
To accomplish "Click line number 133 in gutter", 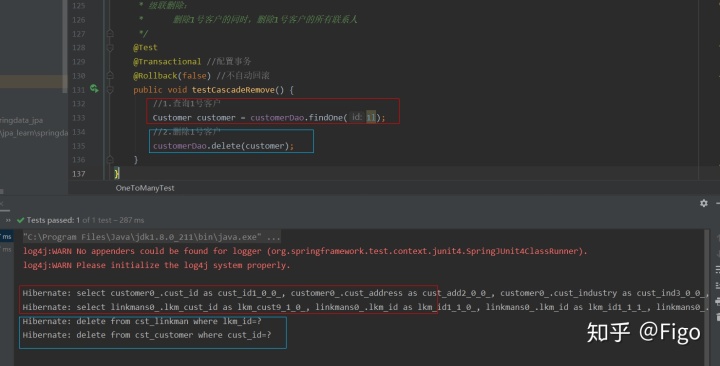I will tap(79, 118).
